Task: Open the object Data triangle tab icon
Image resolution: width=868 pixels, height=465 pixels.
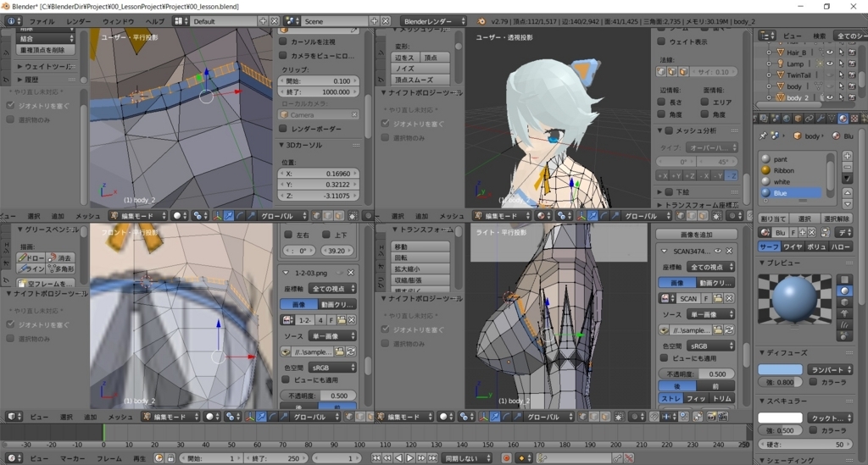Action: (832, 119)
